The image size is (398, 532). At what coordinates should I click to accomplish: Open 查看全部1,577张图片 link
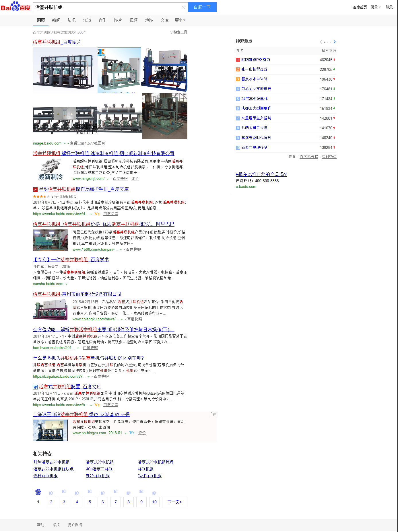pos(87,143)
